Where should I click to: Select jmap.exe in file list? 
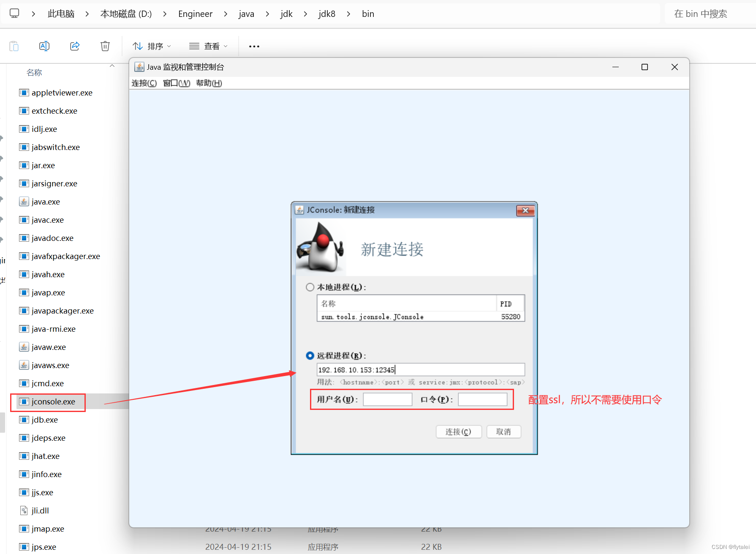click(x=48, y=529)
